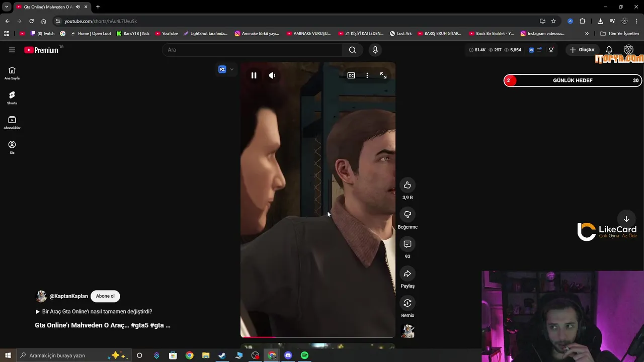Open YouTube account avatar menu
This screenshot has width=644, height=362.
tap(628, 50)
